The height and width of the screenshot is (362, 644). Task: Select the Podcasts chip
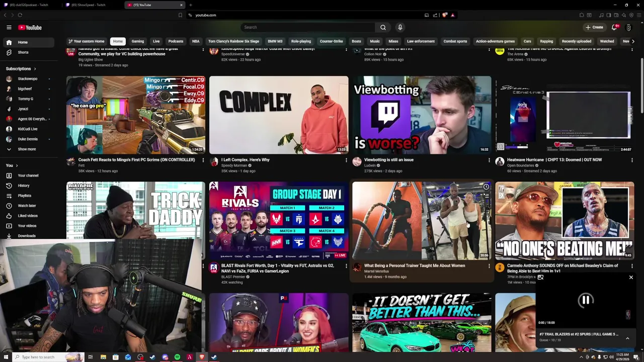tap(176, 41)
